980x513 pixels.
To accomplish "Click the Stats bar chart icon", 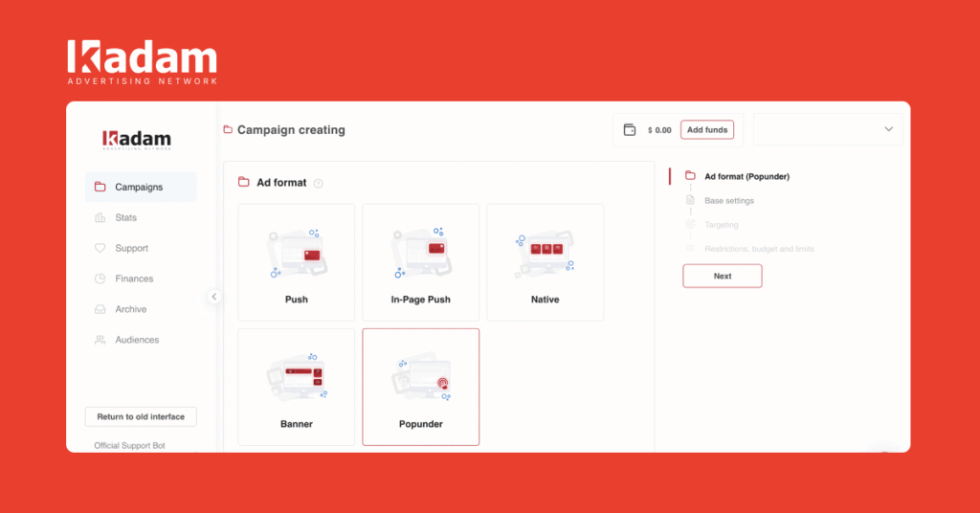I will pyautogui.click(x=100, y=218).
